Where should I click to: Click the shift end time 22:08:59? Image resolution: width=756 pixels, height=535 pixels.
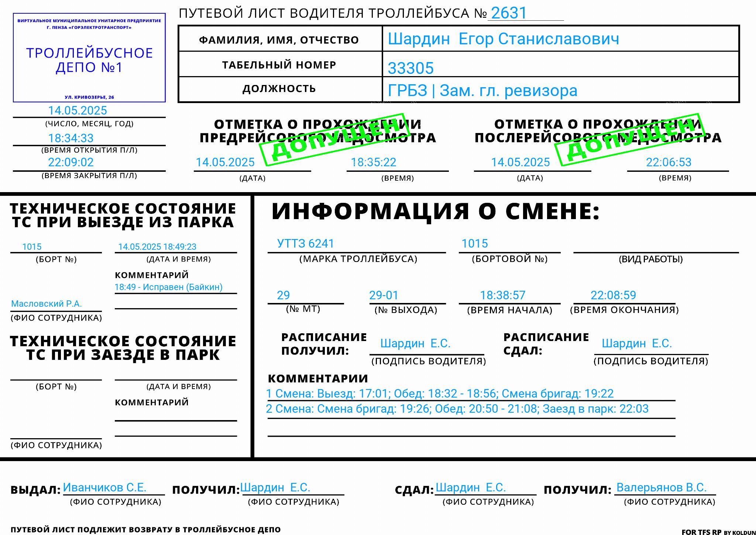click(x=614, y=295)
